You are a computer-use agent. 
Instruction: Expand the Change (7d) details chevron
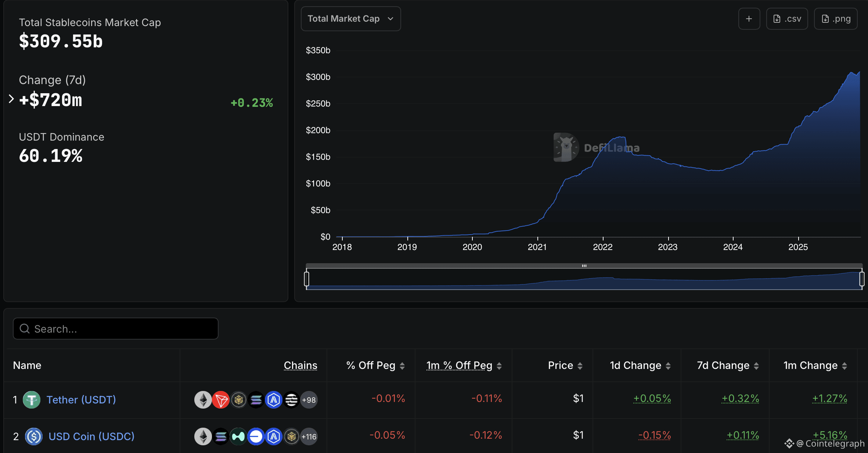(11, 99)
